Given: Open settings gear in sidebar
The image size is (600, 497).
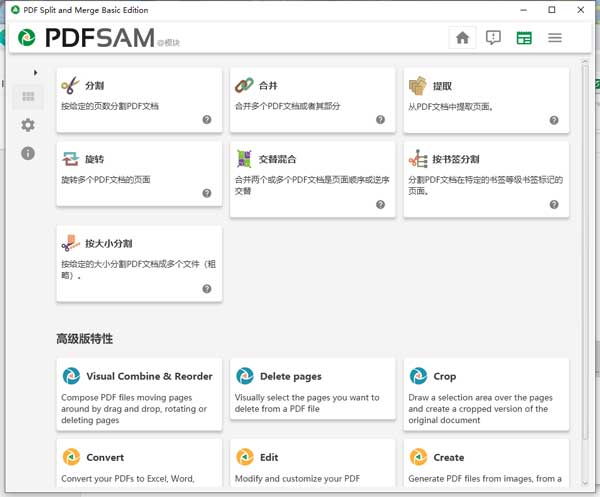Looking at the screenshot, I should pyautogui.click(x=28, y=125).
